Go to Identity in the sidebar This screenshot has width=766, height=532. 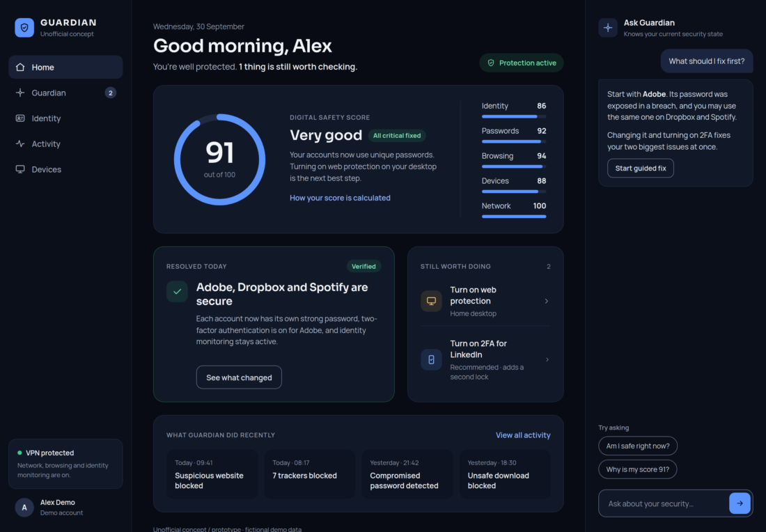pos(65,118)
